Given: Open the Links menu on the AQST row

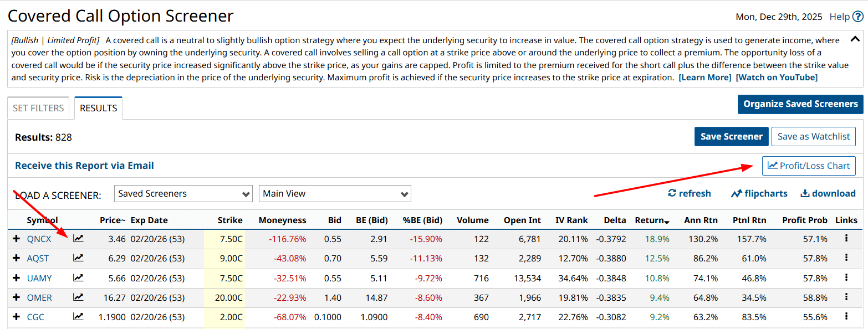Looking at the screenshot, I should coord(846,258).
